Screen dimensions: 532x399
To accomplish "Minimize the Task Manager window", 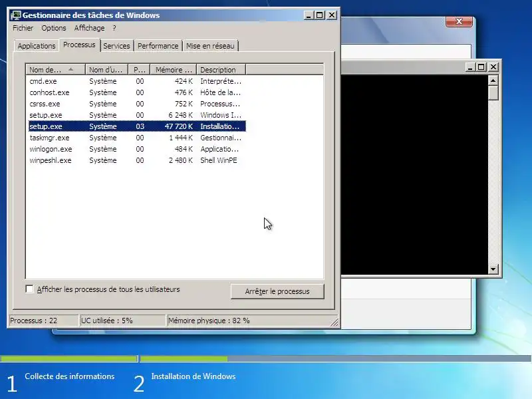I will (309, 15).
